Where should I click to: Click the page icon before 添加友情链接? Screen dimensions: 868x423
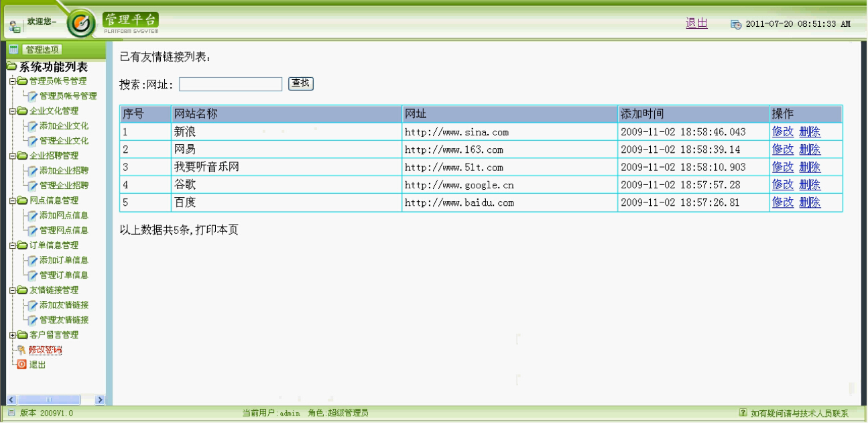(33, 305)
